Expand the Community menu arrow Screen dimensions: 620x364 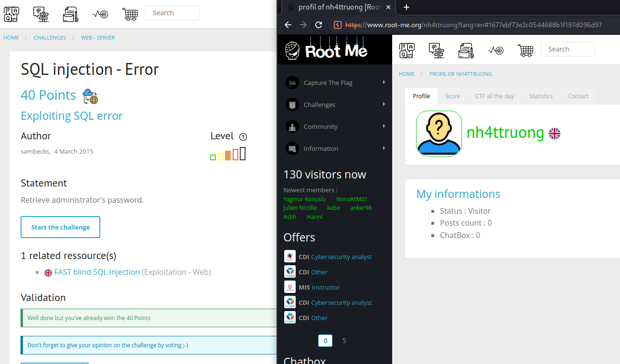(384, 126)
